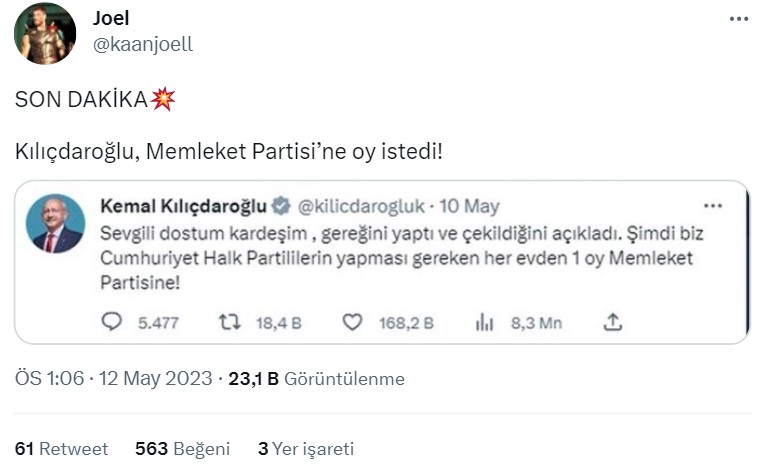View the 563 Beğeni likes list
764x474 pixels.
[x=182, y=449]
